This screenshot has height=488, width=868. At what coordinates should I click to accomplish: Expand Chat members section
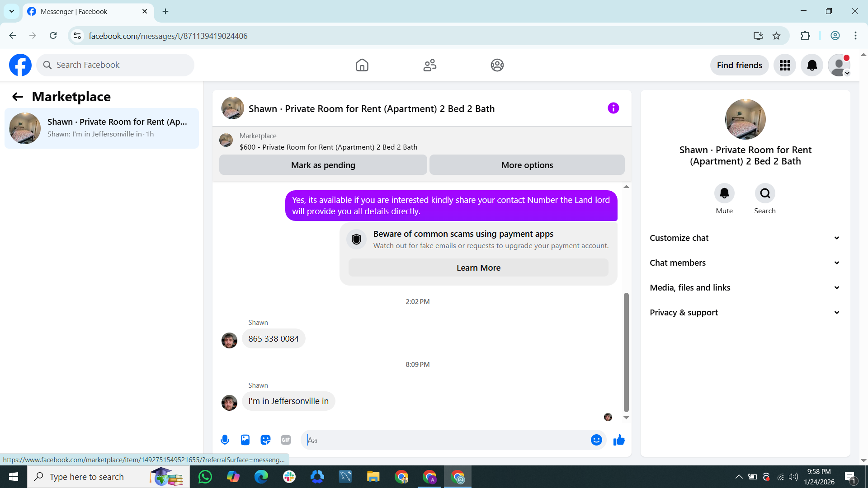click(745, 263)
